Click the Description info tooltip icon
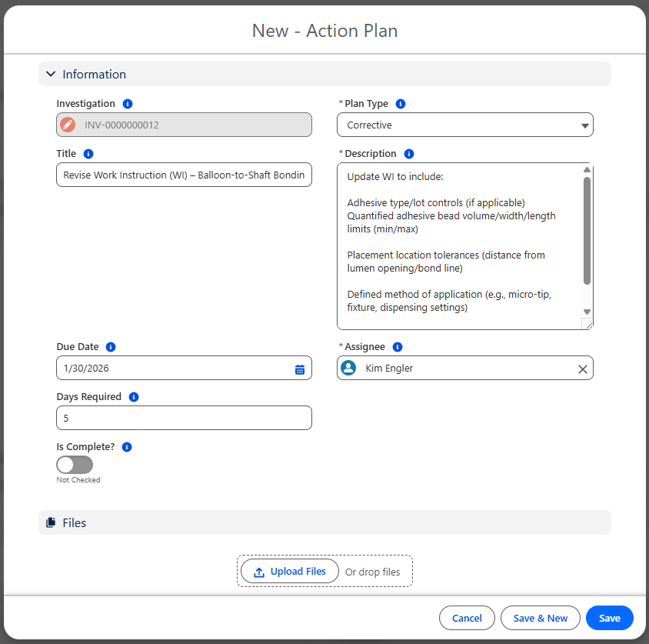Viewport: 649px width, 644px height. [x=409, y=154]
